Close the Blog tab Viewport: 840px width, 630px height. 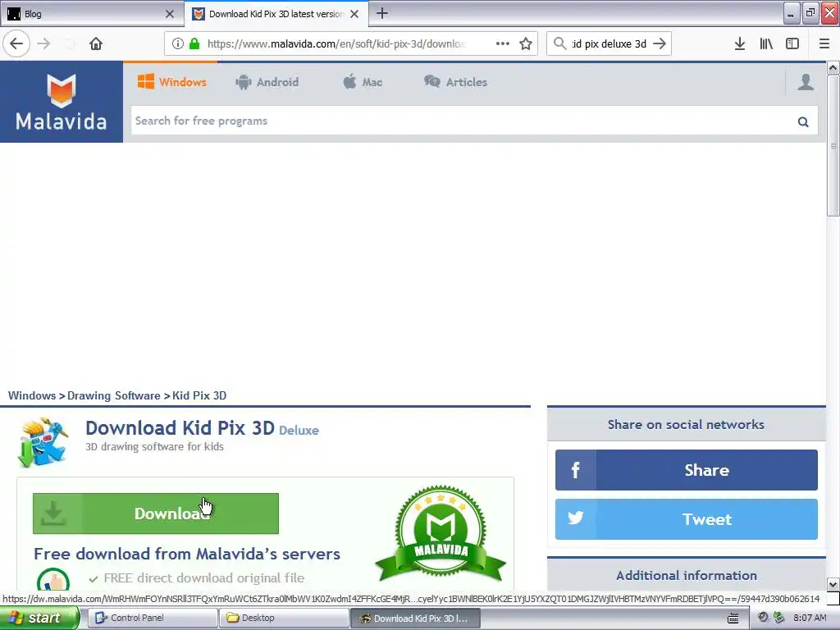[x=170, y=14]
